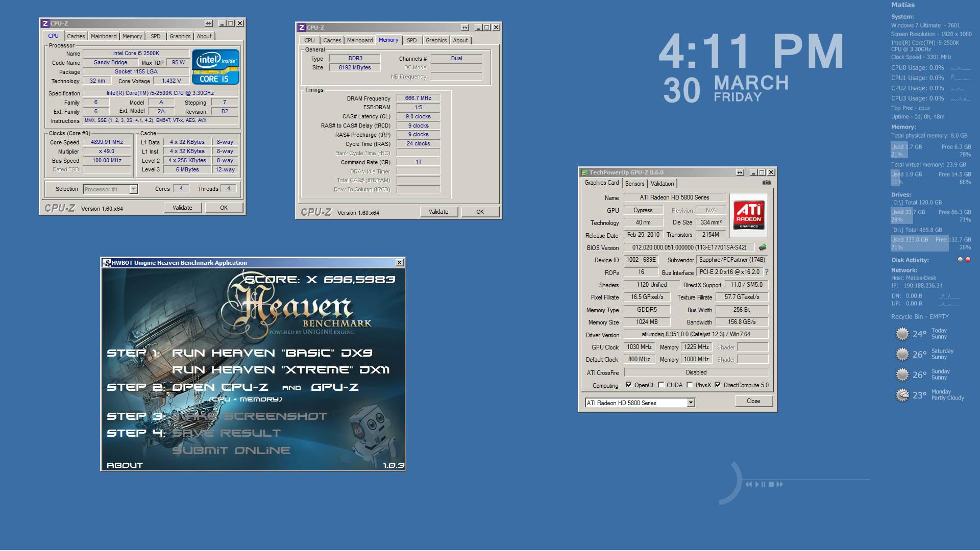The height and width of the screenshot is (551, 980).
Task: Click the Intel Core i5 logo in CPU-Z
Action: pos(215,67)
